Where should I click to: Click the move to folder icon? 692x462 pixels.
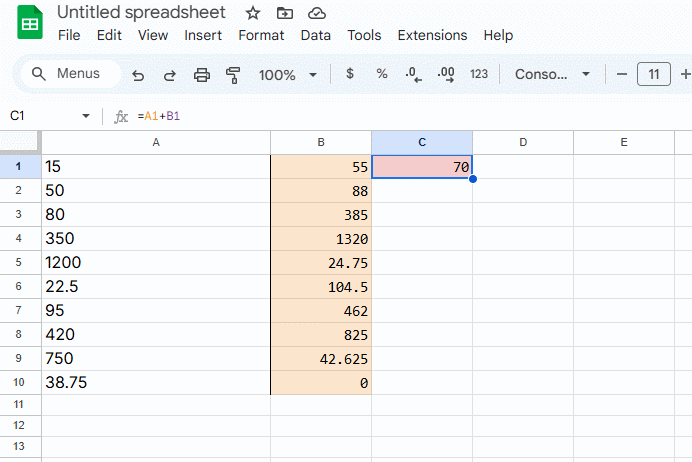[x=285, y=13]
